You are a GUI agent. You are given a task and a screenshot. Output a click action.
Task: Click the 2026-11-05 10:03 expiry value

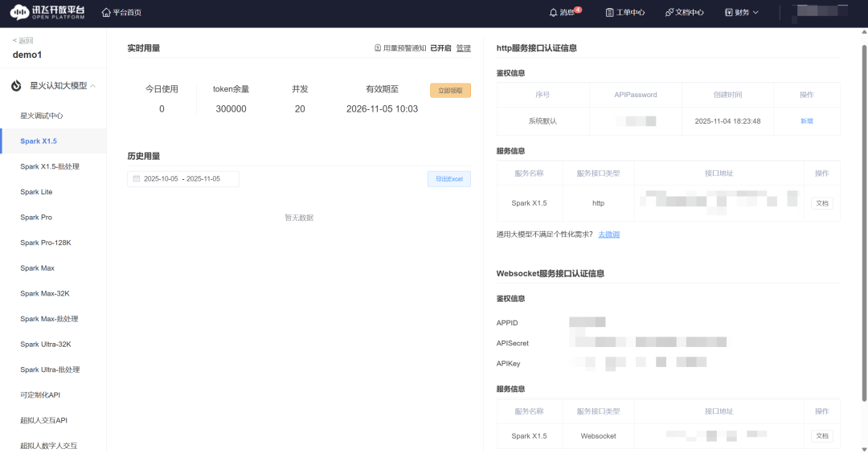[x=382, y=109]
